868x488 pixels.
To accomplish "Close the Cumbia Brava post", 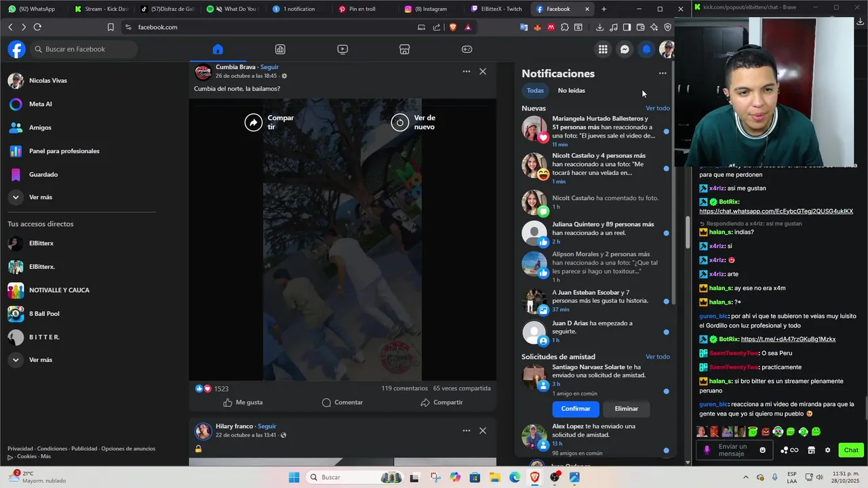I will point(483,71).
